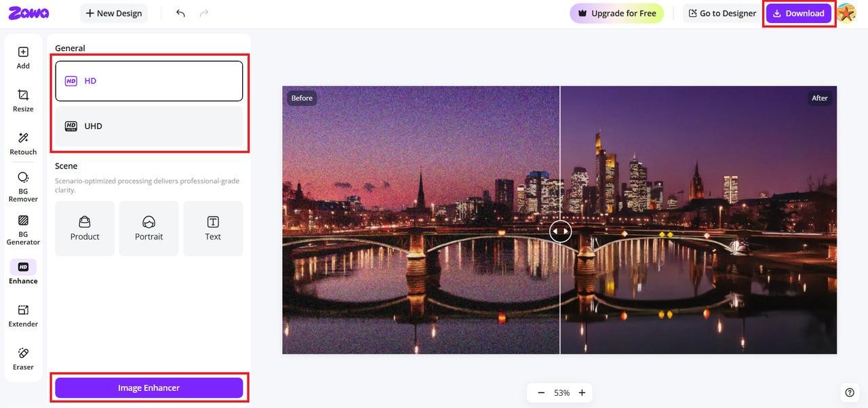Select the Eraser tool

pos(23,358)
